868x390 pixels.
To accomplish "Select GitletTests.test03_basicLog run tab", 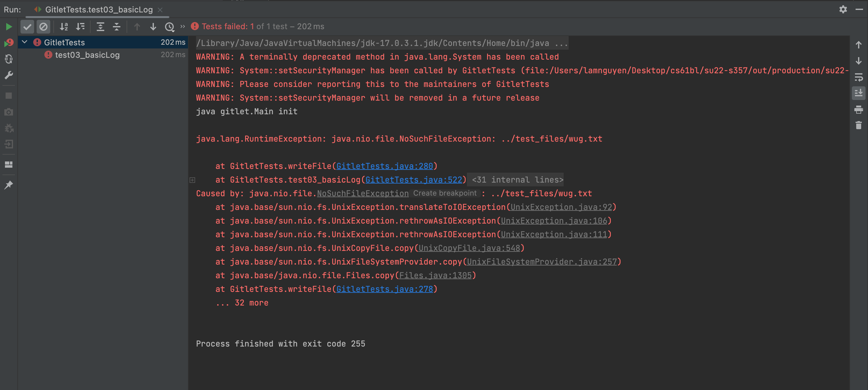I will pos(98,9).
